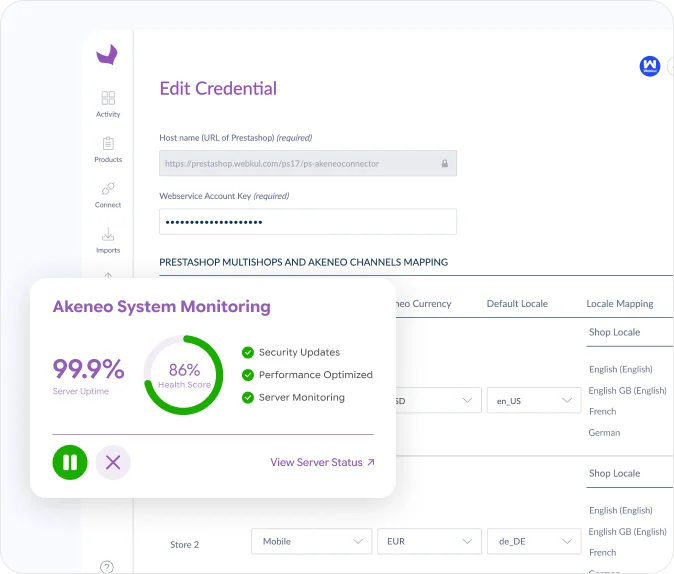This screenshot has width=674, height=574.
Task: Click the Performance Optimized green checkmark
Action: 248,375
